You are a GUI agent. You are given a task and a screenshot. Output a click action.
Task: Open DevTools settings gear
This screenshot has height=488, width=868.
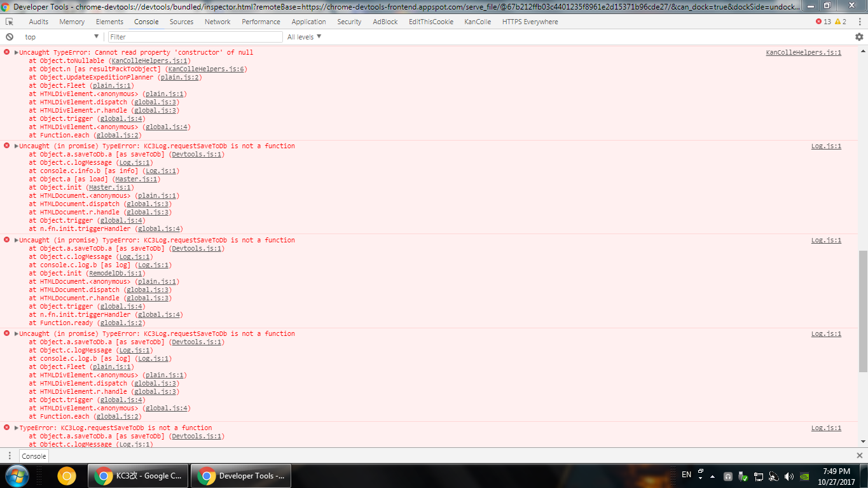[x=860, y=36]
